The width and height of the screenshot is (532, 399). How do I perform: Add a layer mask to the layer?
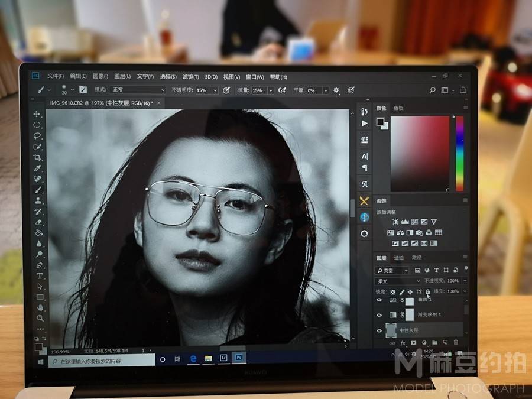(x=414, y=343)
